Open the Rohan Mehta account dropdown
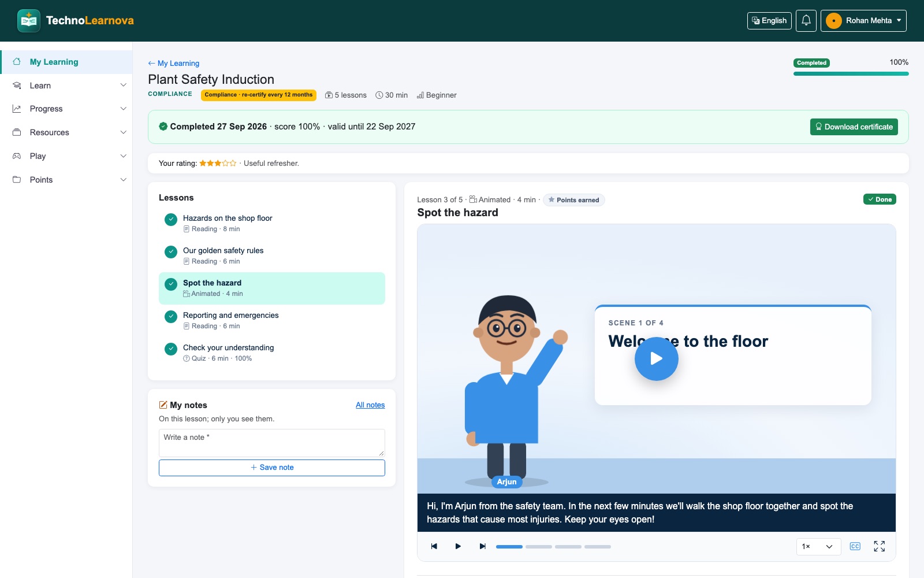Screen dimensions: 924x578 click(x=863, y=21)
